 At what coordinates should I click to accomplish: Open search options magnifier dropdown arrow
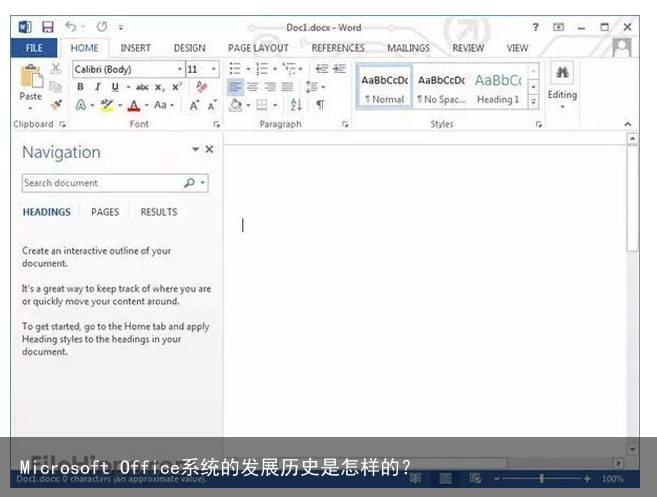203,183
